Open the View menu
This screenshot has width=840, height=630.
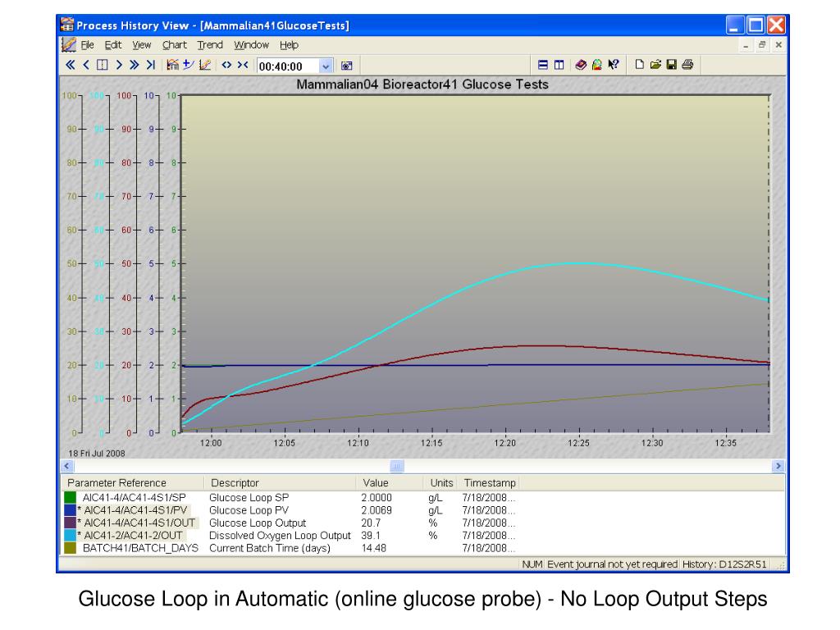[142, 45]
